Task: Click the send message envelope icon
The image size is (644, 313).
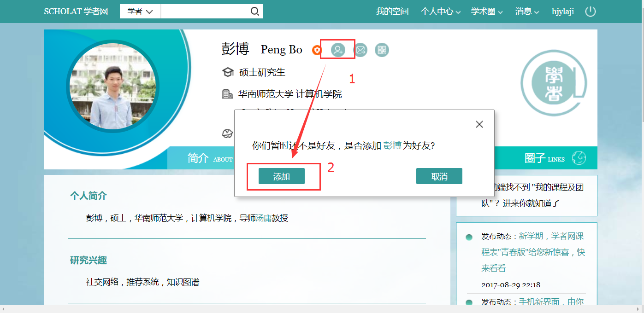Action: coord(360,50)
